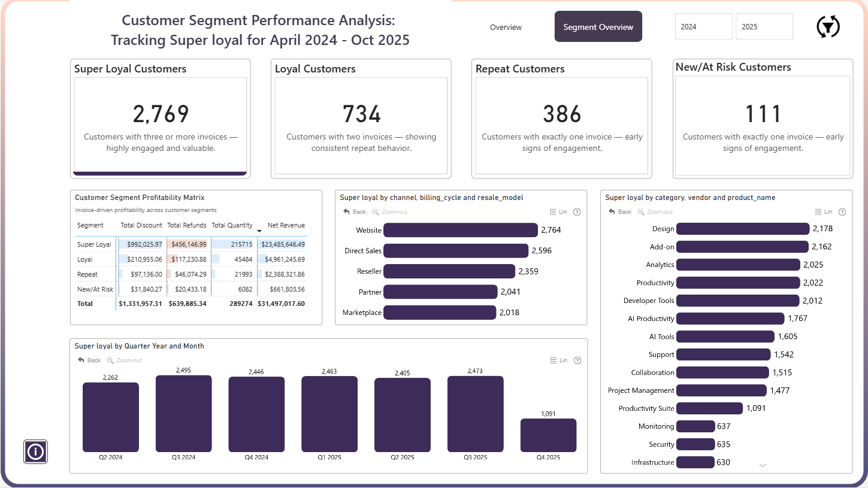Click the help icon in channel chart
The image size is (868, 488).
coord(577,212)
